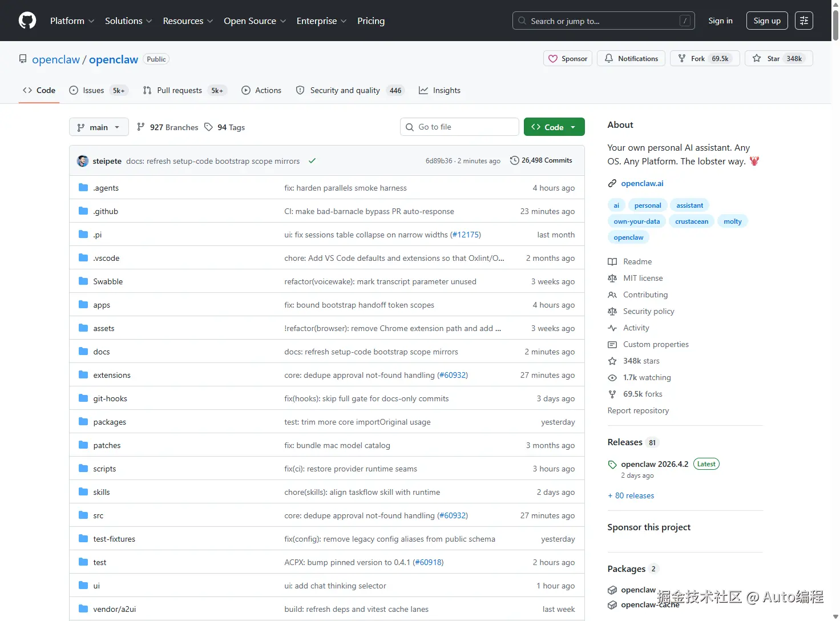
Task: Click the openclaw-cache package icon
Action: [x=612, y=604]
